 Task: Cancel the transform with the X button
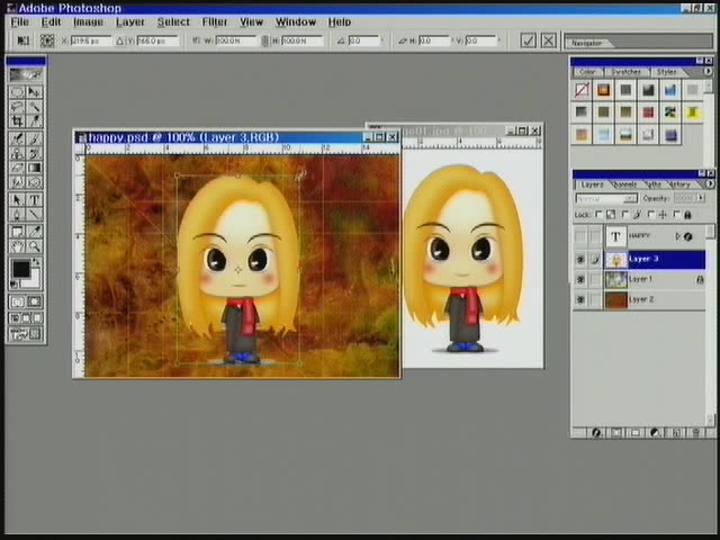click(548, 40)
